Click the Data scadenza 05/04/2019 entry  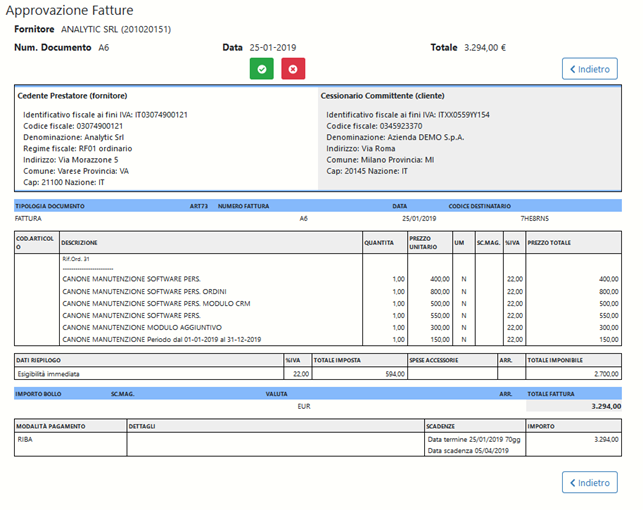click(x=467, y=450)
